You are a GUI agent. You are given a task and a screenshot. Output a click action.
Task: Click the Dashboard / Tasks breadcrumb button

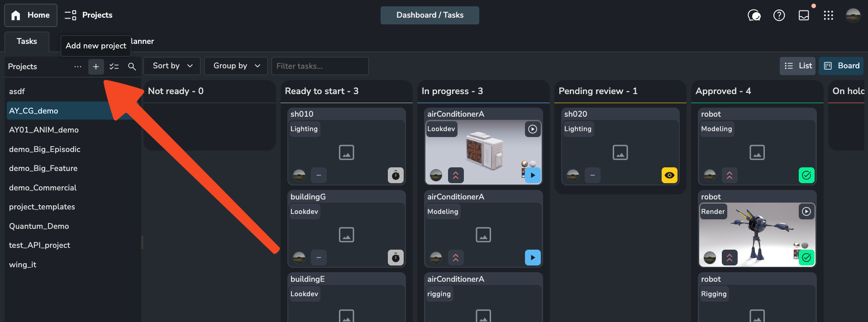click(430, 15)
